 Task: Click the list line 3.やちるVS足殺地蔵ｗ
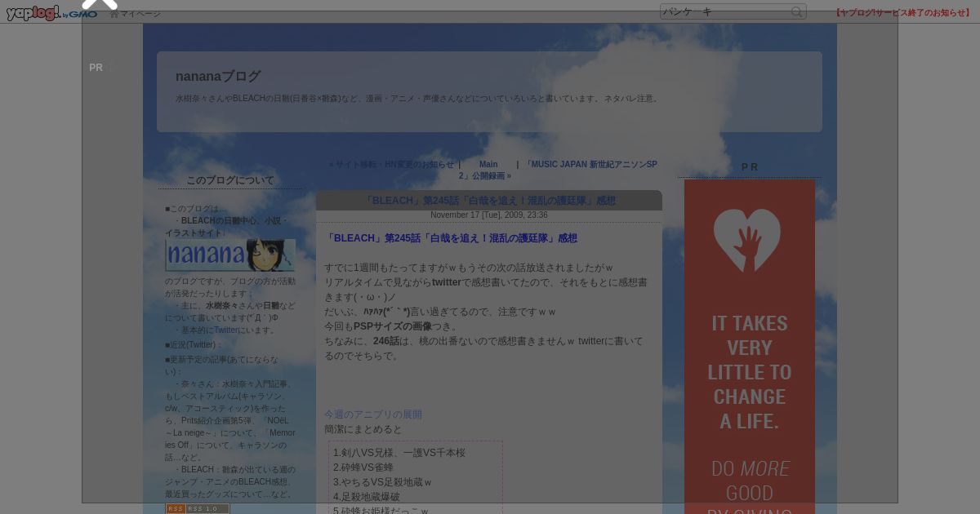382,482
